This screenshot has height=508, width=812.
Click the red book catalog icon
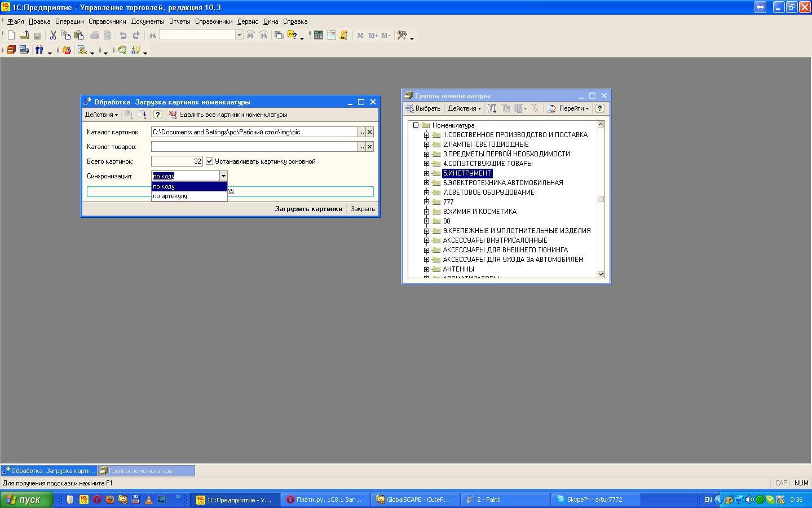point(11,50)
